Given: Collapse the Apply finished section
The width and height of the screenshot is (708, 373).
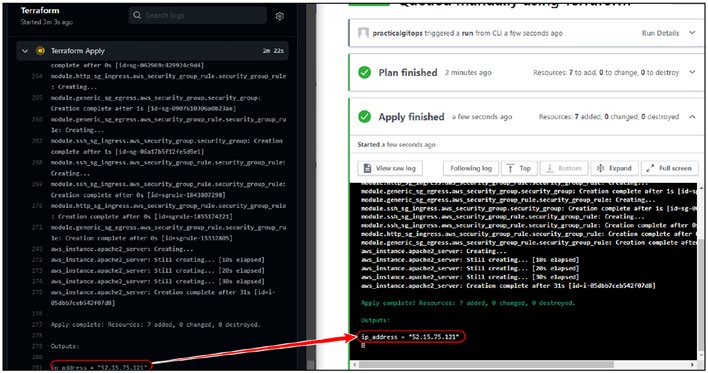Looking at the screenshot, I should [692, 117].
